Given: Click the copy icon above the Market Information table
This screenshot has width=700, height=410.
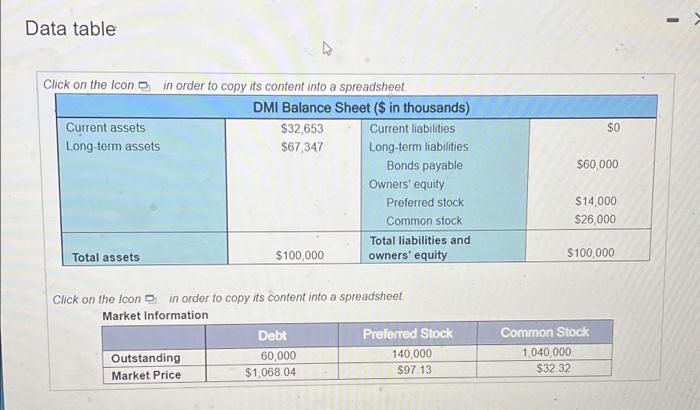Looking at the screenshot, I should (x=151, y=298).
